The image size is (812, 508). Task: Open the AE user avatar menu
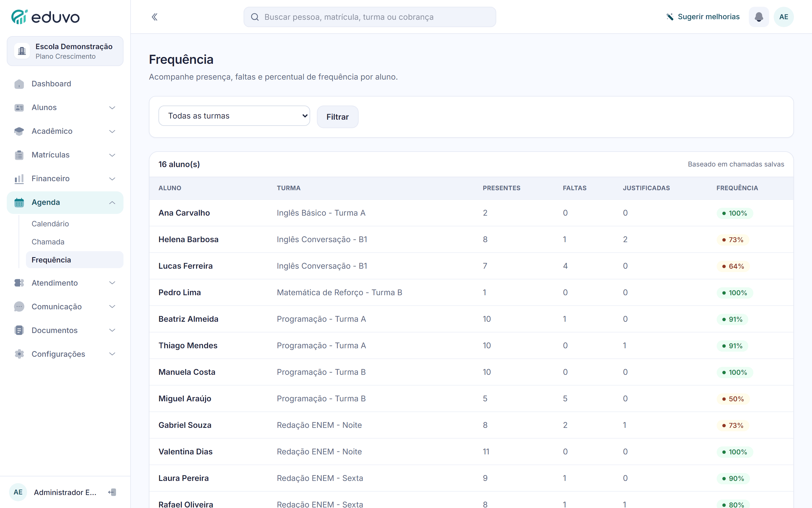click(784, 17)
